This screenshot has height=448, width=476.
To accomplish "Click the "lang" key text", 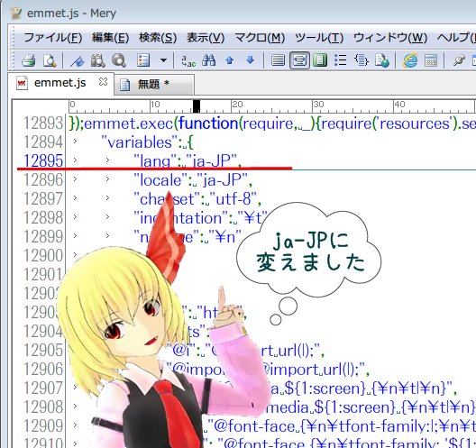I will point(155,160).
